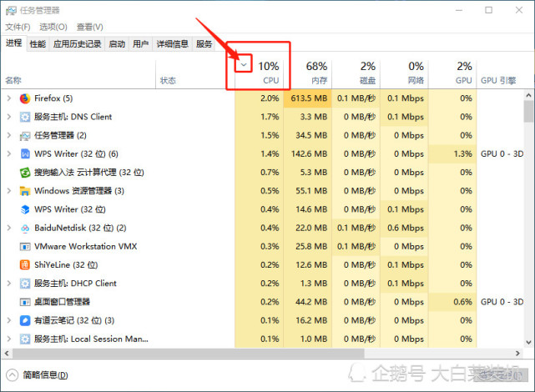Click the Firefox process icon

click(x=25, y=98)
